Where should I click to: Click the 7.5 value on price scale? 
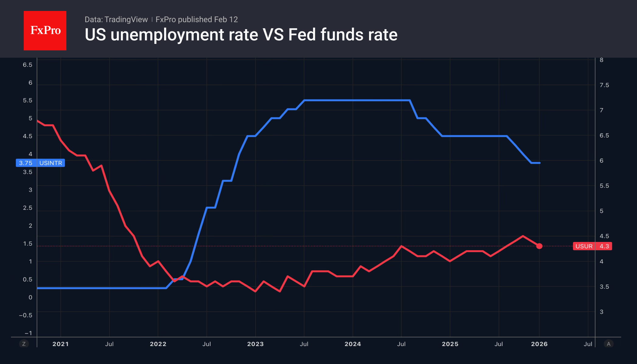(604, 85)
